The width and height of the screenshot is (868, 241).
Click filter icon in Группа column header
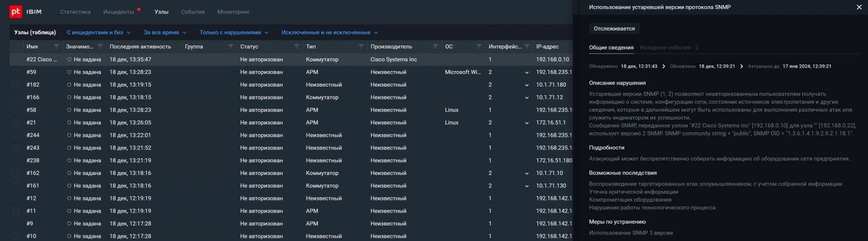pos(231,47)
